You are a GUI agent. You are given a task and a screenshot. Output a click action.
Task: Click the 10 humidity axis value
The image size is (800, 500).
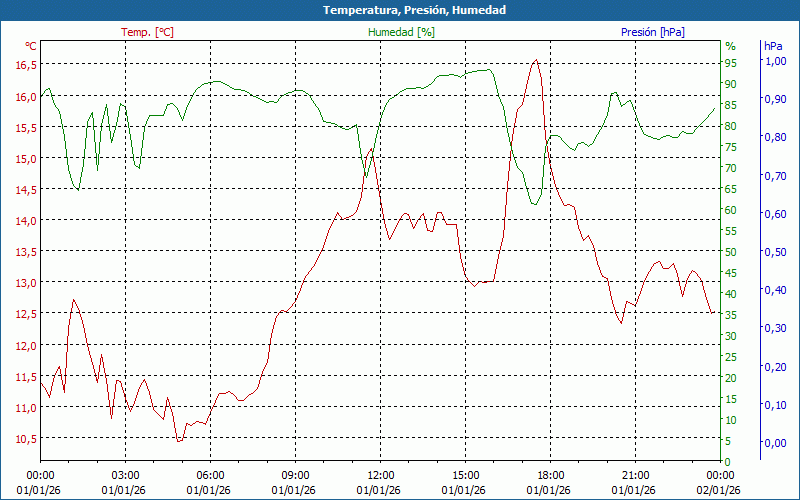[x=731, y=420]
